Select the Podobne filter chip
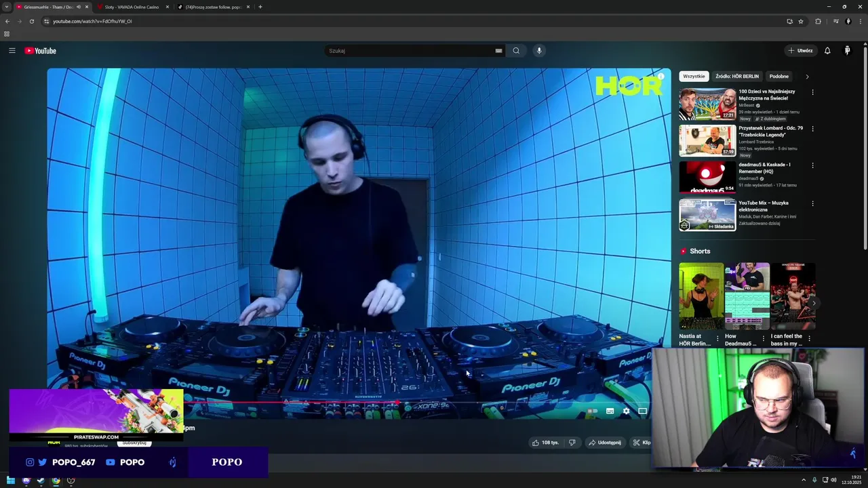The width and height of the screenshot is (868, 488). [779, 77]
